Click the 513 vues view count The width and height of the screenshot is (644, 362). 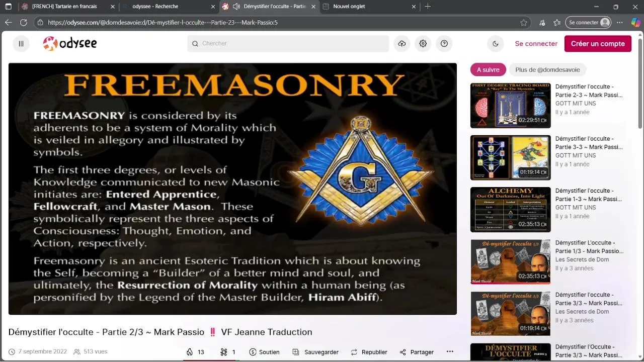click(95, 352)
